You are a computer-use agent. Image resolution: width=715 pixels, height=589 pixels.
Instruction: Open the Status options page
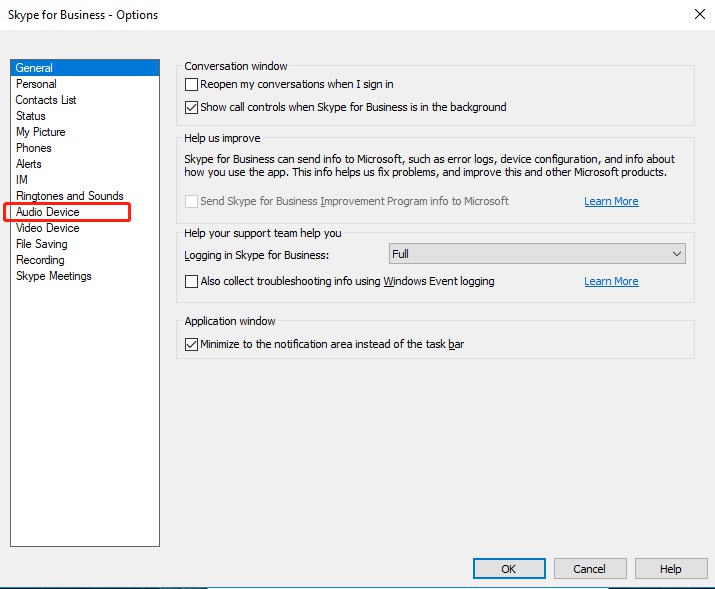click(31, 116)
